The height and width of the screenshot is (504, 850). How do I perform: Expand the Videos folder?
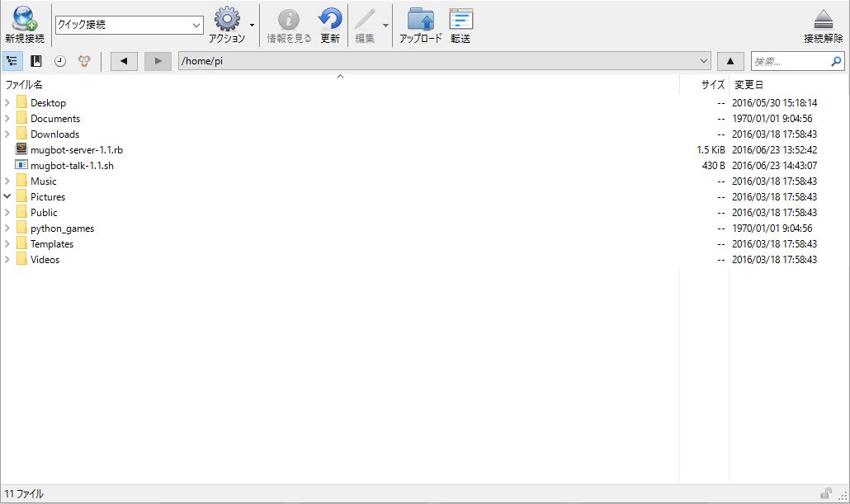(x=7, y=260)
